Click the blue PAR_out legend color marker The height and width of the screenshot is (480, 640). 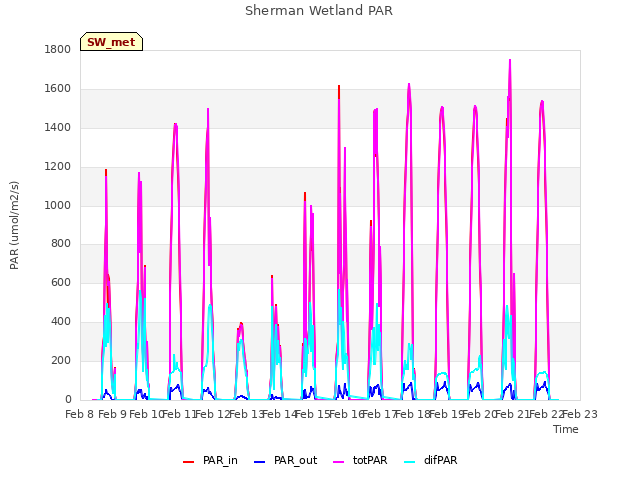pyautogui.click(x=259, y=462)
